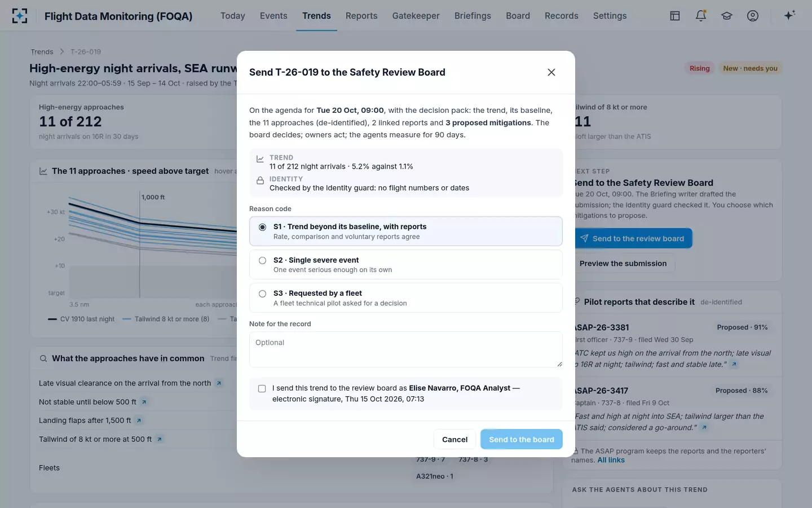Open the layout panel icon in header
The width and height of the screenshot is (812, 508).
(675, 16)
